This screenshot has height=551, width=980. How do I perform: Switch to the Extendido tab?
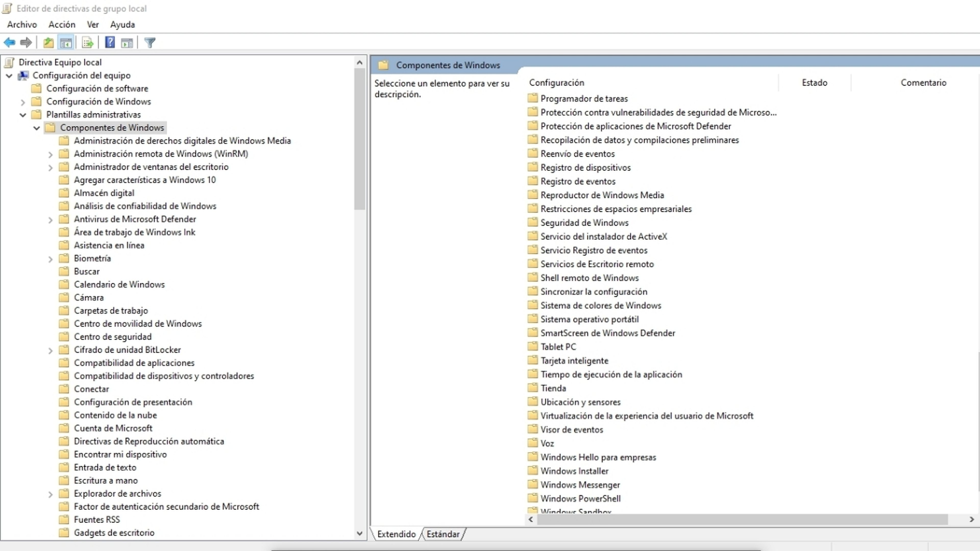[396, 534]
